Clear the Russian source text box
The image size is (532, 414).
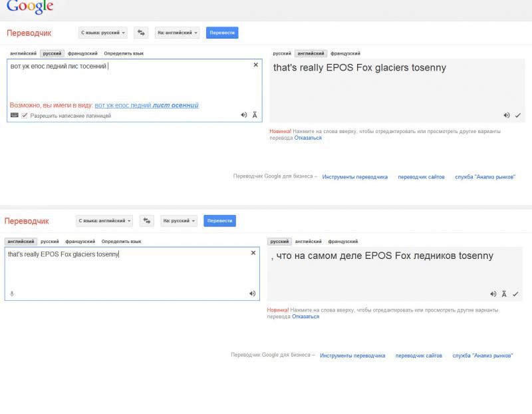(256, 65)
